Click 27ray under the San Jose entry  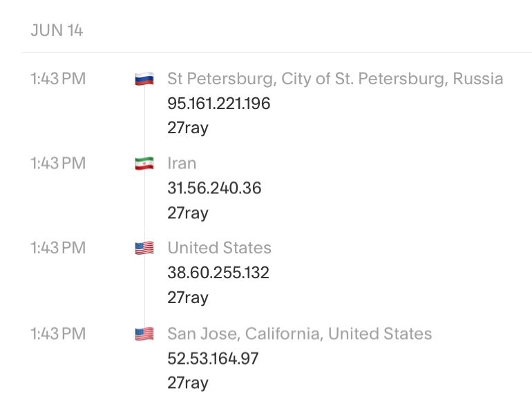(188, 383)
